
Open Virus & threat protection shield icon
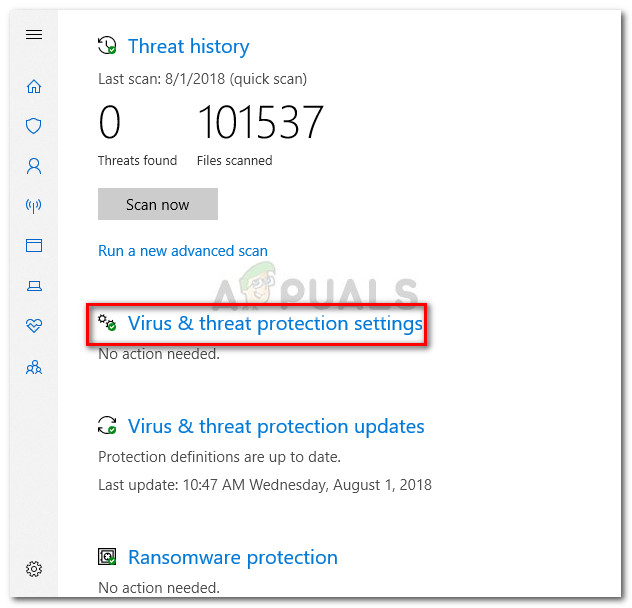34,125
